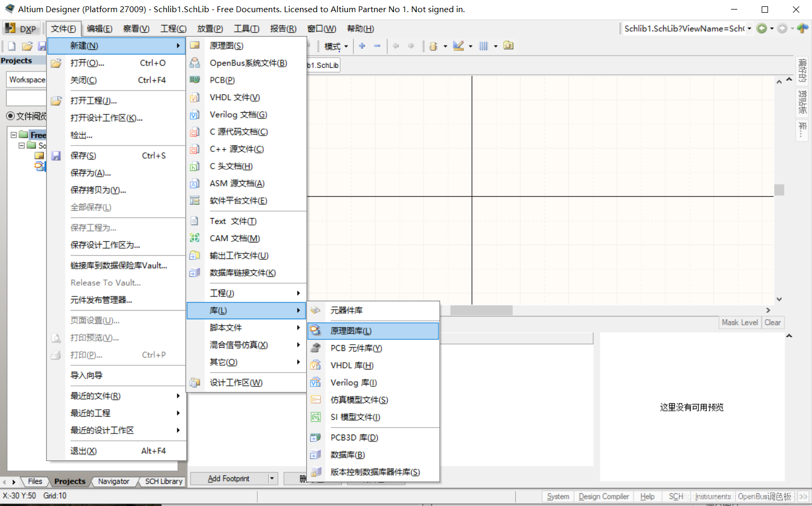Open the 库... side panel tab
Image resolution: width=812 pixels, height=506 pixels.
tap(803, 129)
